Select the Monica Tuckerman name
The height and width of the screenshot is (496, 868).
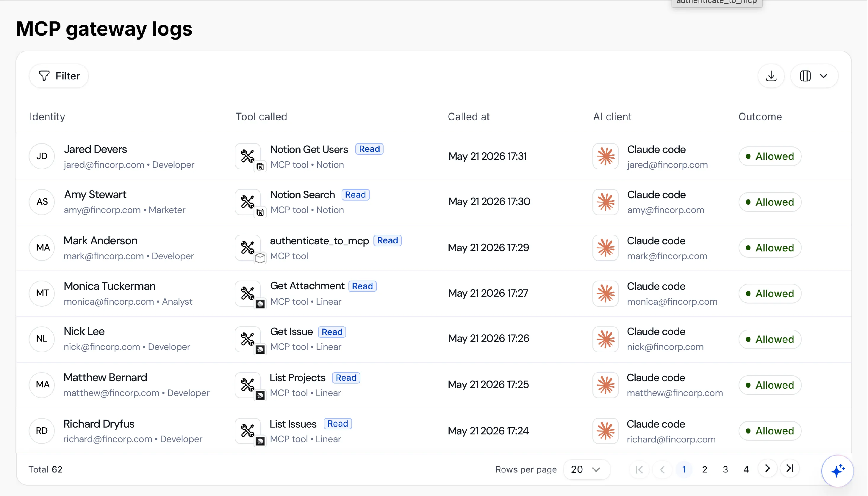point(110,286)
